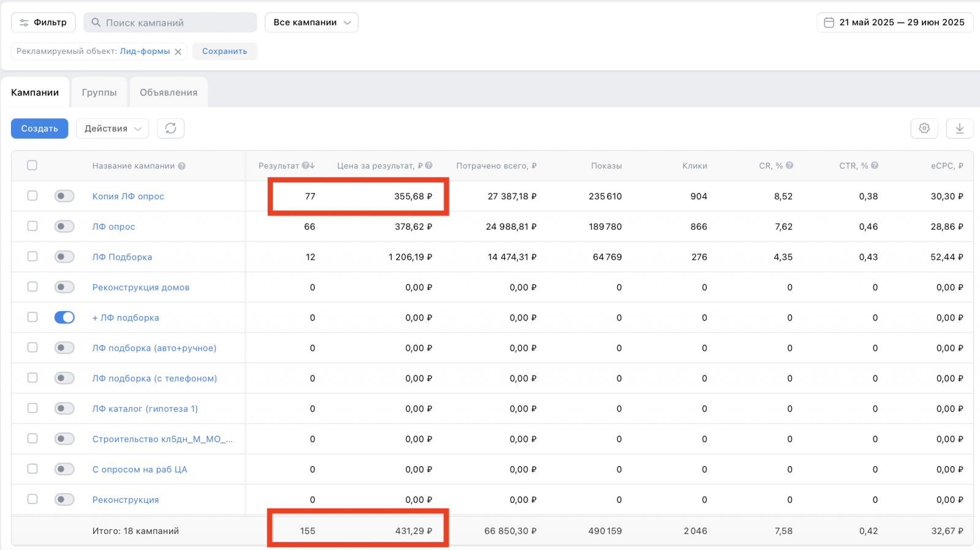The width and height of the screenshot is (980, 550).
Task: Click the help icon next to CTR, %
Action: tap(875, 165)
